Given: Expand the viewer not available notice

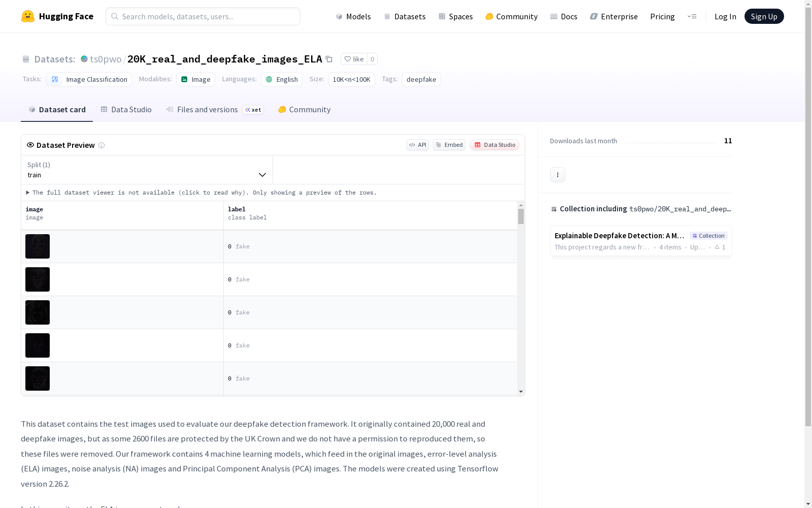Looking at the screenshot, I should coord(201,193).
